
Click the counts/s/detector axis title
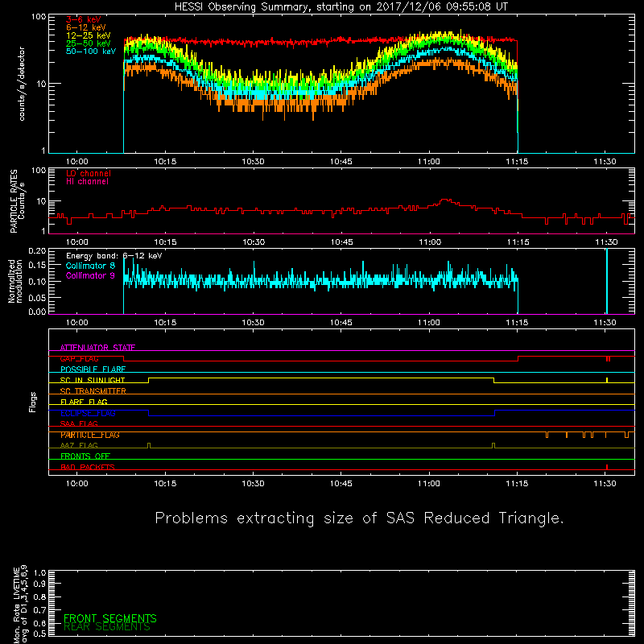click(x=22, y=84)
